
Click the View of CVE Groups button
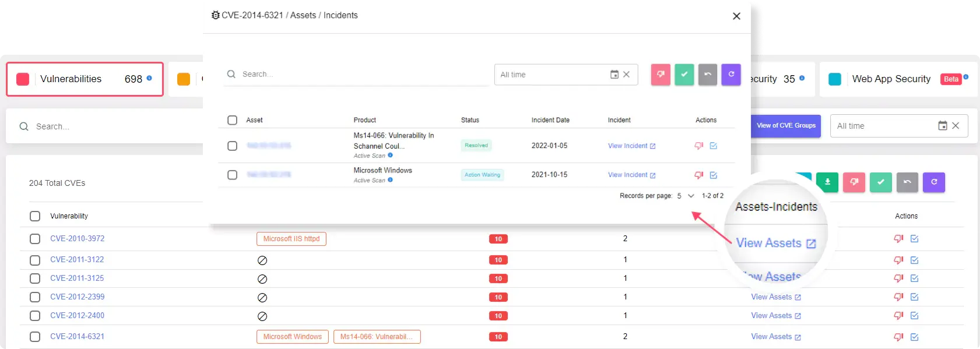click(x=786, y=125)
